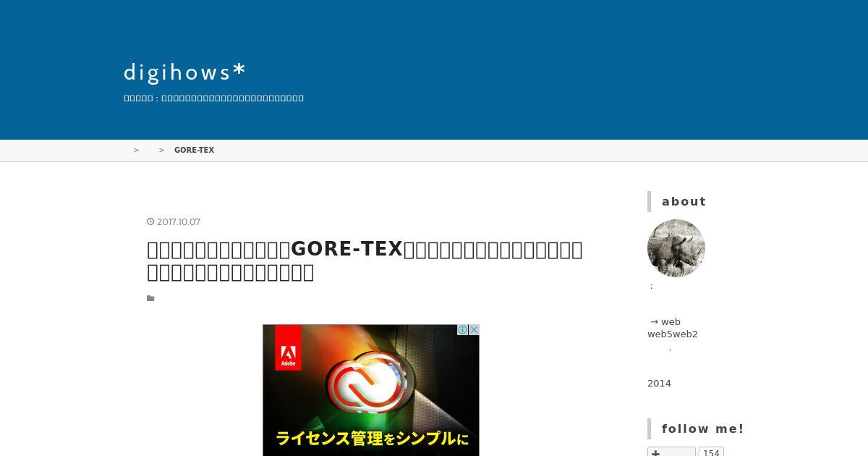The image size is (868, 456).
Task: Click the follow plus button in the sidebar
Action: tap(671, 452)
